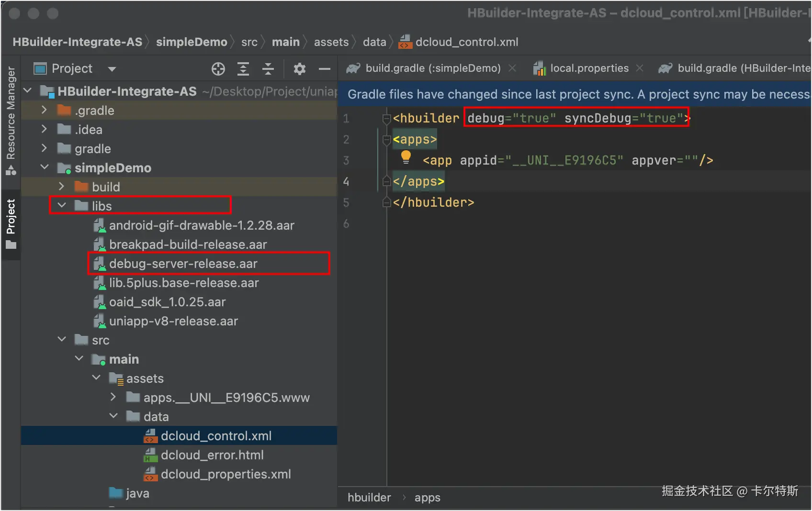The width and height of the screenshot is (812, 511).
Task: Click the Expand All toolbar icon
Action: (x=243, y=69)
